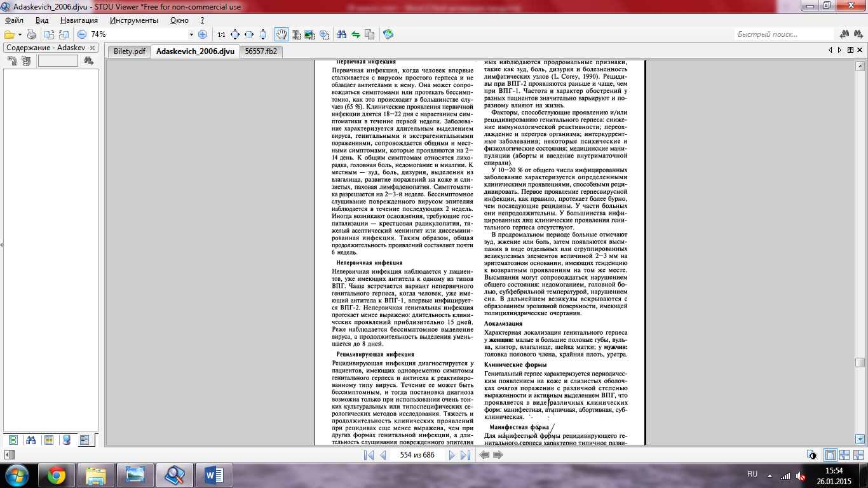Go to the first page
The height and width of the screenshot is (488, 868).
[x=369, y=455]
